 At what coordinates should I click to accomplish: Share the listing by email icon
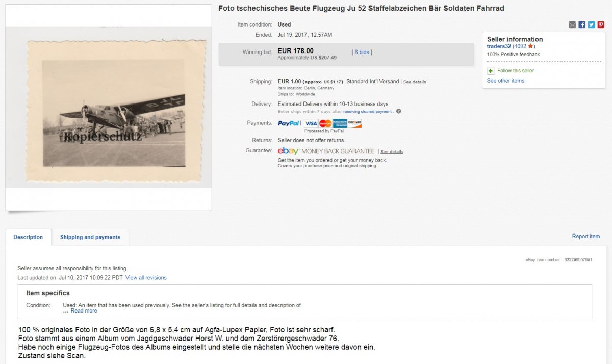572,24
